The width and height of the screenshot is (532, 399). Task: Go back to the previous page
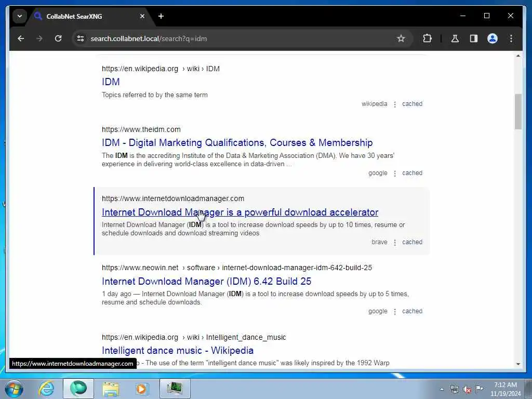(21, 38)
